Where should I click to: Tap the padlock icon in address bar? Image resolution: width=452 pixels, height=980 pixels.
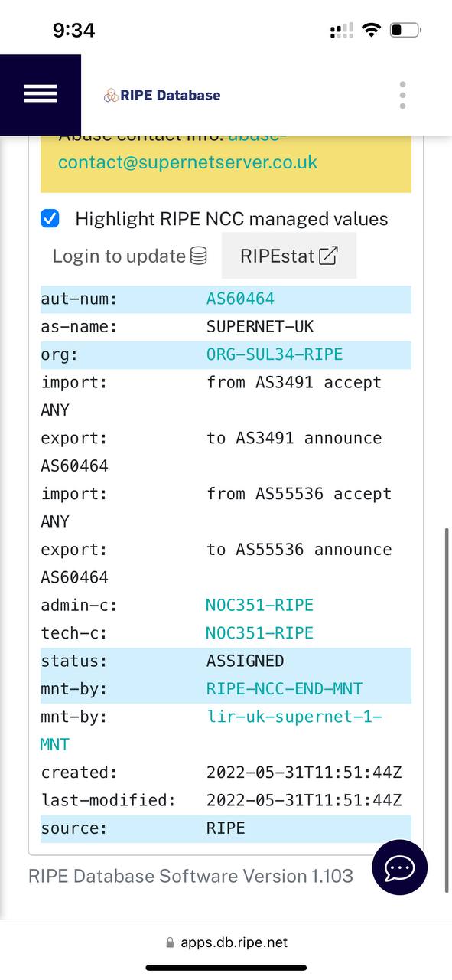point(170,942)
